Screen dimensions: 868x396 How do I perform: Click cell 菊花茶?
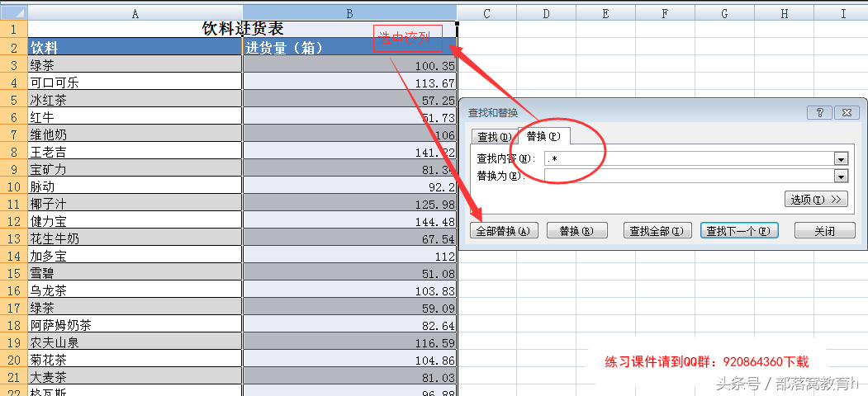tap(135, 360)
